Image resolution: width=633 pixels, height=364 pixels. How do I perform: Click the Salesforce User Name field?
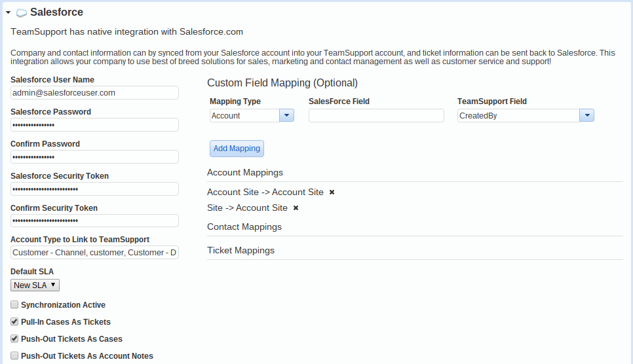click(94, 93)
